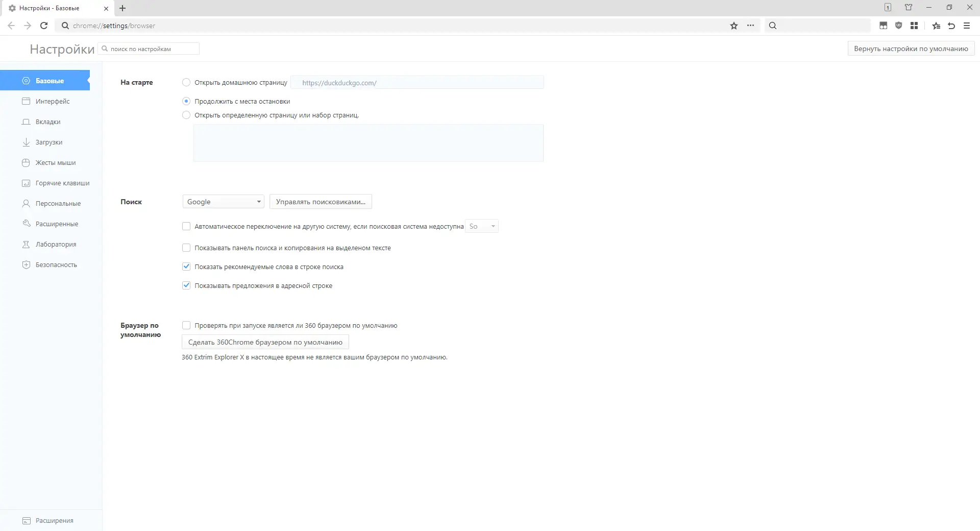Reload the settings page
The image size is (980, 531).
[x=44, y=26]
